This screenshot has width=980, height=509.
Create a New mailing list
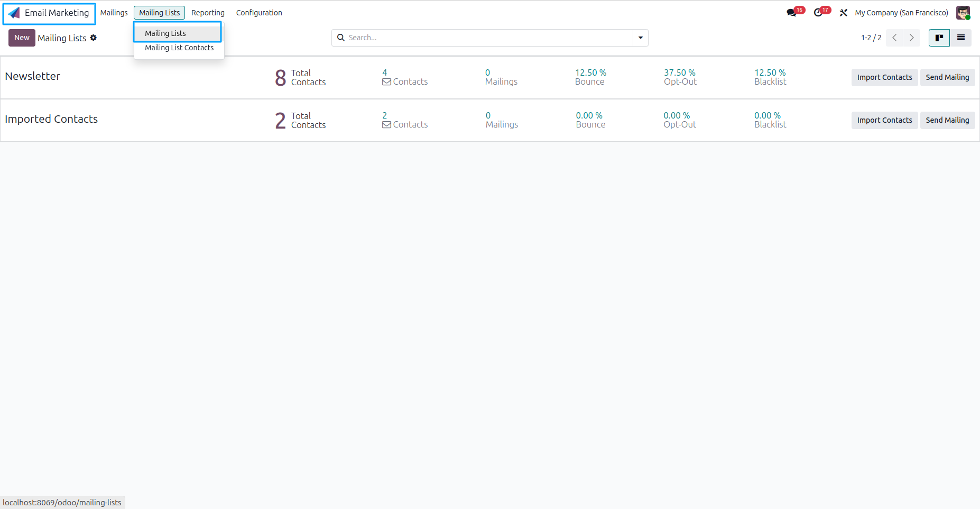coord(22,38)
